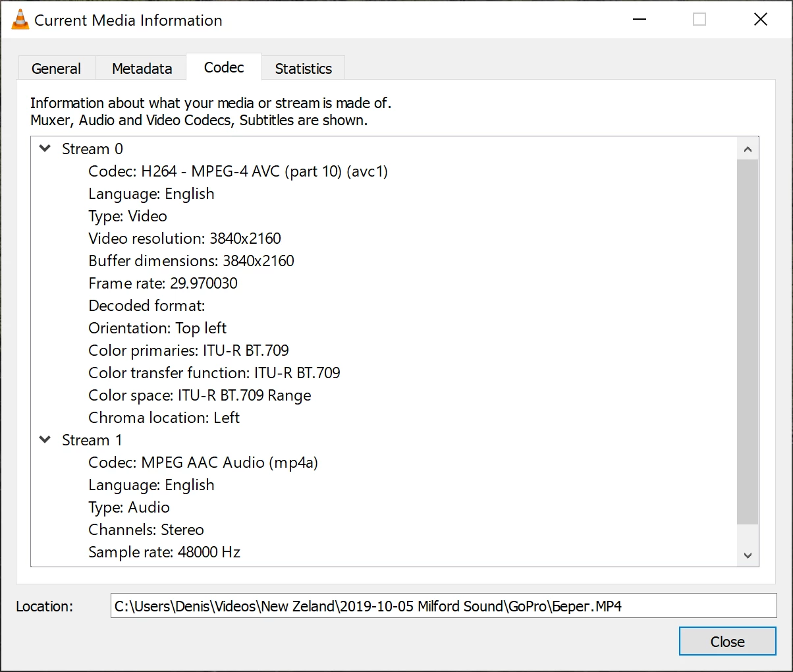The height and width of the screenshot is (672, 793).
Task: Select the Stream 0 row label
Action: [x=92, y=149]
